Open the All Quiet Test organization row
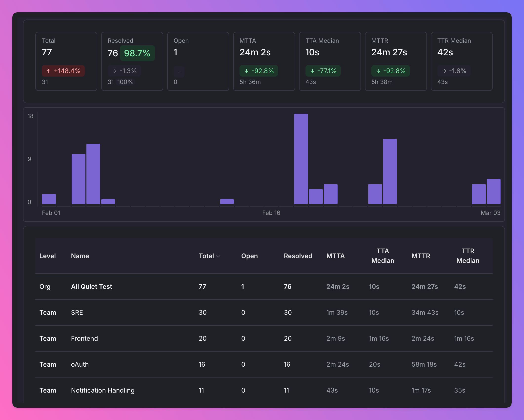Image resolution: width=524 pixels, height=420 pixels. click(92, 286)
